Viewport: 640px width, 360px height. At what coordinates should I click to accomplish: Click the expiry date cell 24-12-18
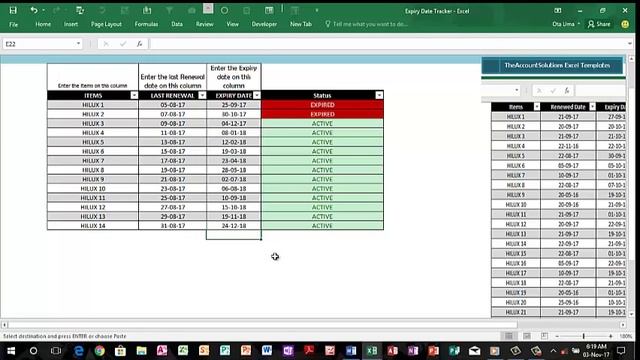click(234, 226)
